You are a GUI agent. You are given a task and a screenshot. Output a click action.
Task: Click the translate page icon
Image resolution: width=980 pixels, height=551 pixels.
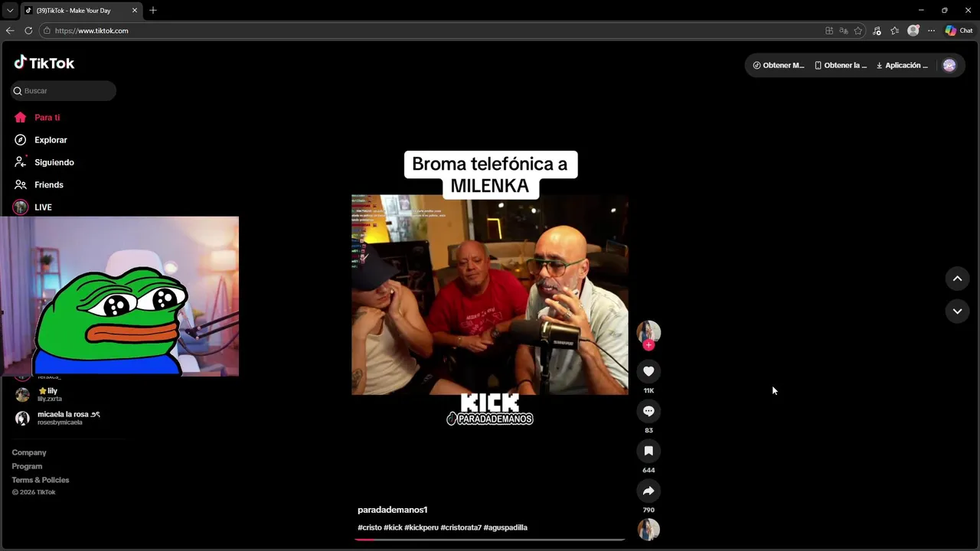coord(844,31)
